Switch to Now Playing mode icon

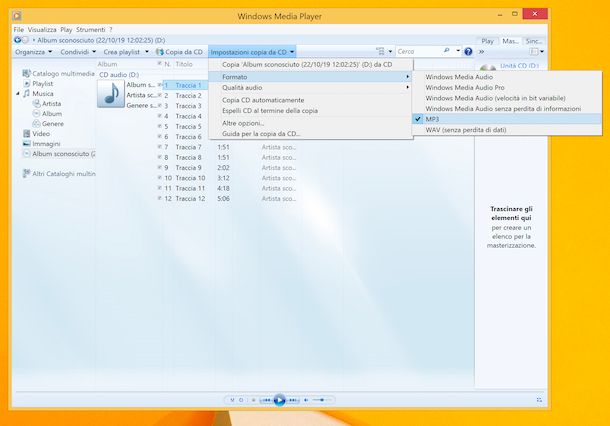coord(539,400)
